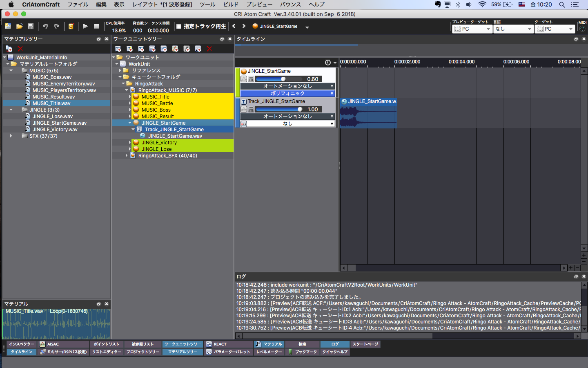Click the clock icon above the timeline tracks
Image resolution: width=588 pixels, height=368 pixels.
(327, 63)
